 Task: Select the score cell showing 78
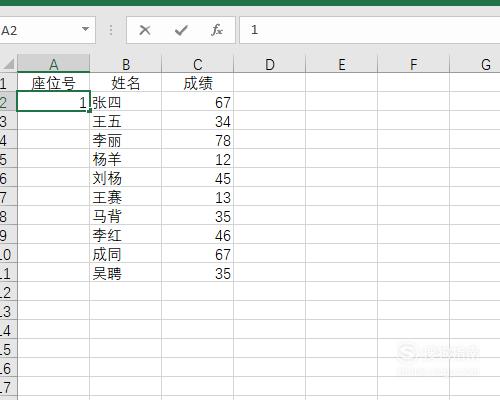pos(198,139)
